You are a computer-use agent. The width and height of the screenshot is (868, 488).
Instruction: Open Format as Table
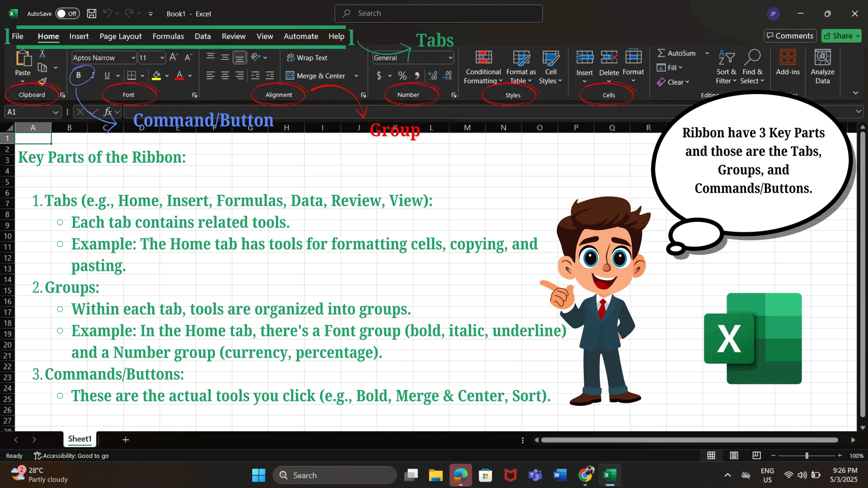pyautogui.click(x=521, y=67)
